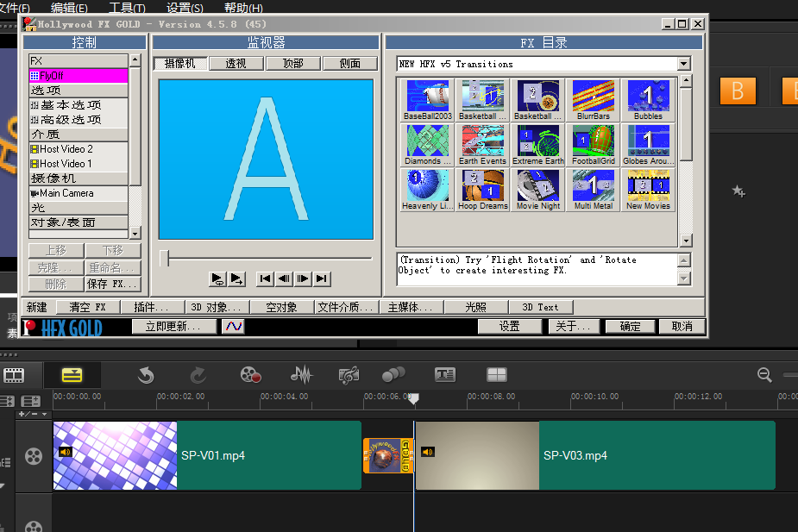Choose the Multi Metal transition thumbnail
Viewport: 798px width, 532px height.
coord(594,190)
